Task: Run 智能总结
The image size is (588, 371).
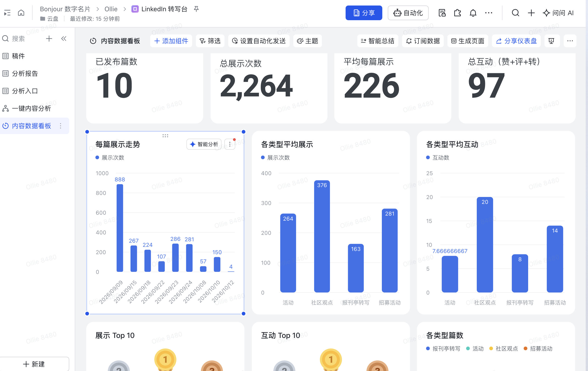Action: (377, 41)
